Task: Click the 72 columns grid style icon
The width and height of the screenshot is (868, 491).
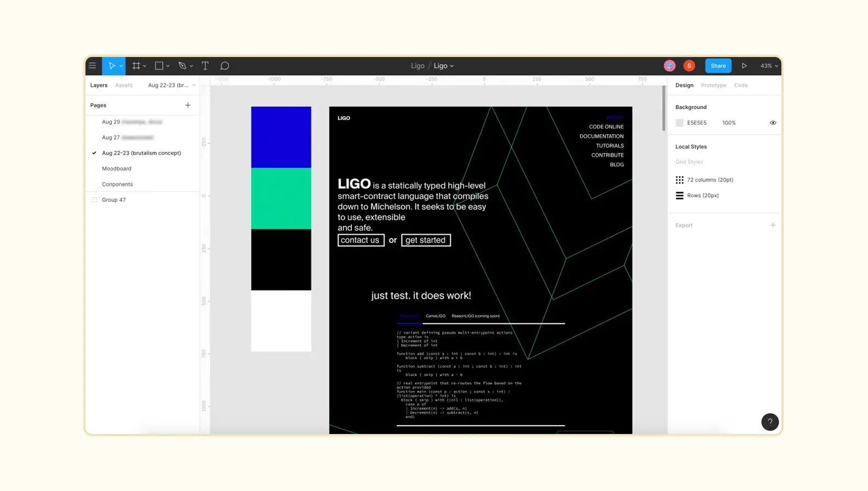Action: coord(679,180)
